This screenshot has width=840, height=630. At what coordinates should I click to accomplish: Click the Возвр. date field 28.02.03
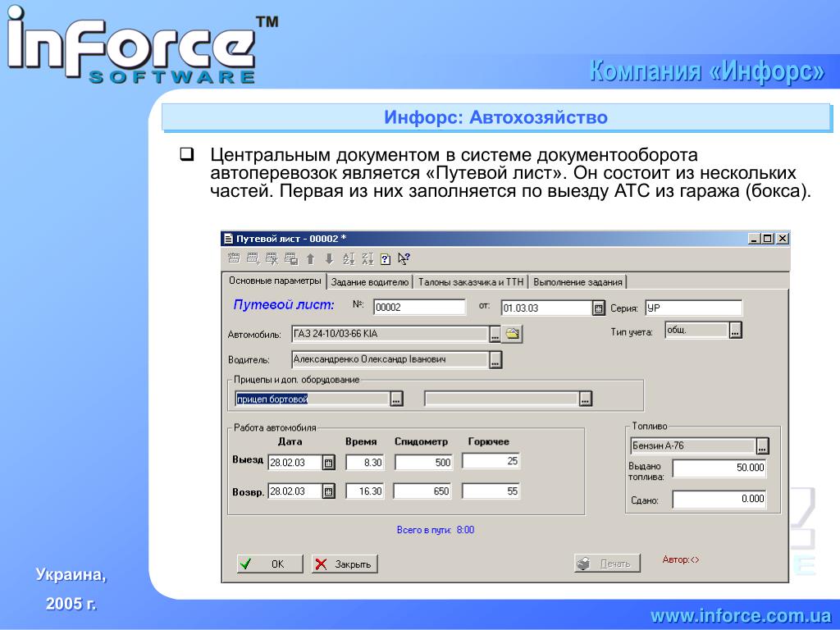pos(294,491)
